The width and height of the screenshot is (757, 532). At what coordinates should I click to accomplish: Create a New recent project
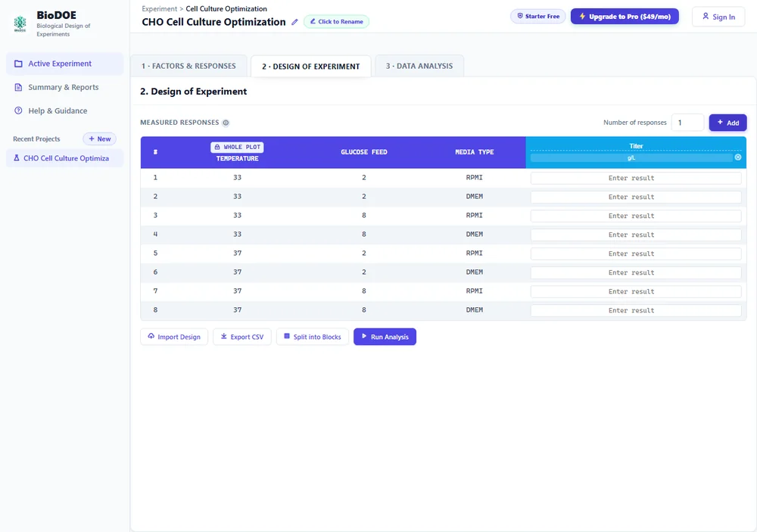tap(99, 139)
